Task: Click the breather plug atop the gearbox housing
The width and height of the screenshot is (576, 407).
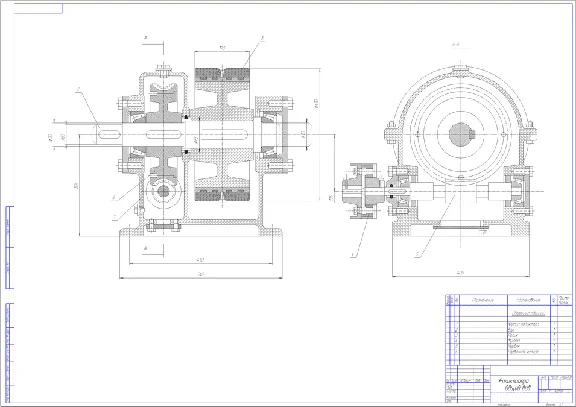Action: 163,70
